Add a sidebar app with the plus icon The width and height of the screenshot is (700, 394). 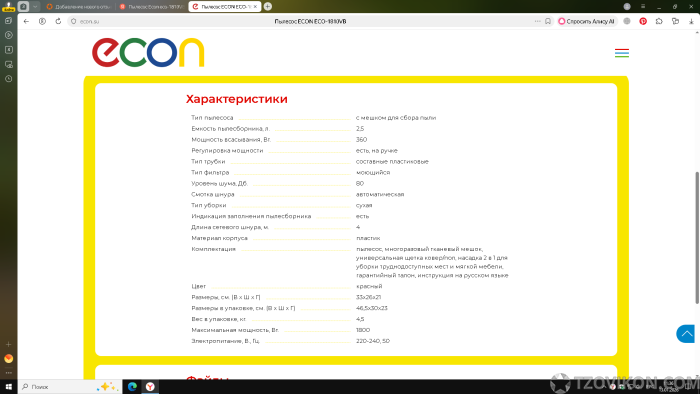click(x=8, y=344)
